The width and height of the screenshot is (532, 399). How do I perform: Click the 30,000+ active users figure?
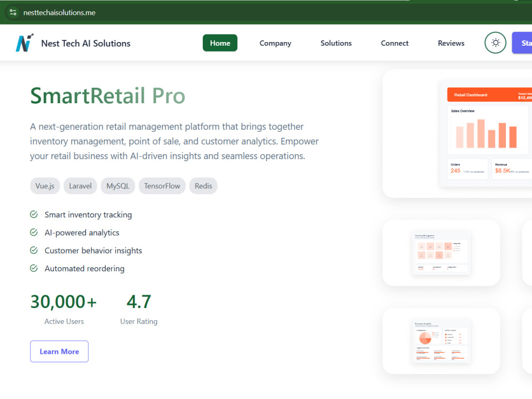63,301
